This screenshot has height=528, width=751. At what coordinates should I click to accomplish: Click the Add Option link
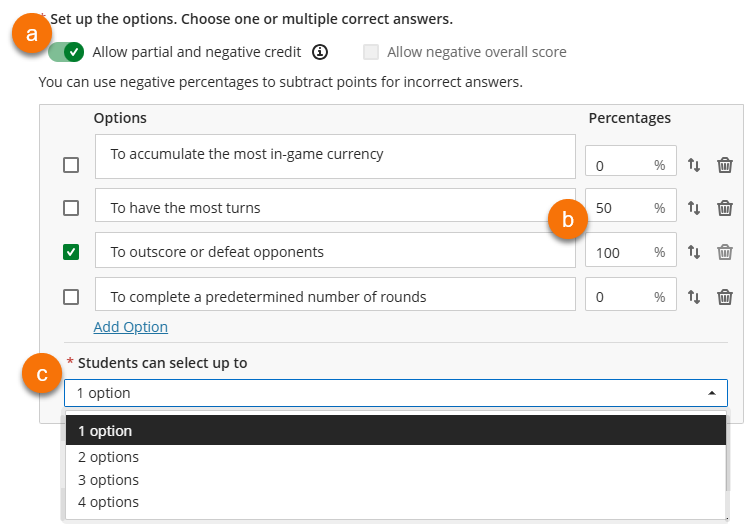(x=130, y=327)
